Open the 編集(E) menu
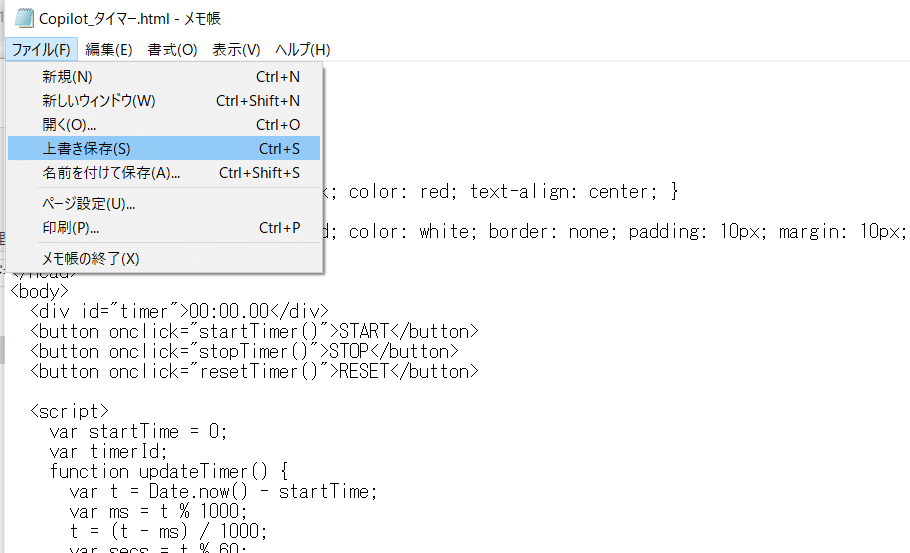Image resolution: width=910 pixels, height=553 pixels. 109,50
